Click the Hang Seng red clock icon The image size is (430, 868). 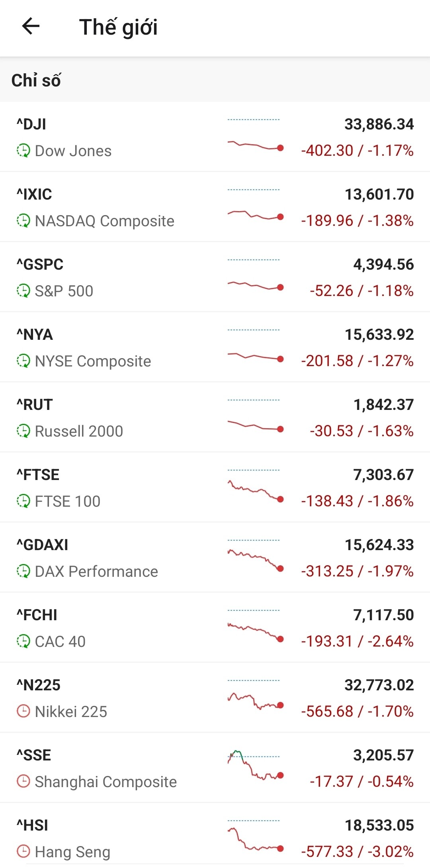point(23,852)
